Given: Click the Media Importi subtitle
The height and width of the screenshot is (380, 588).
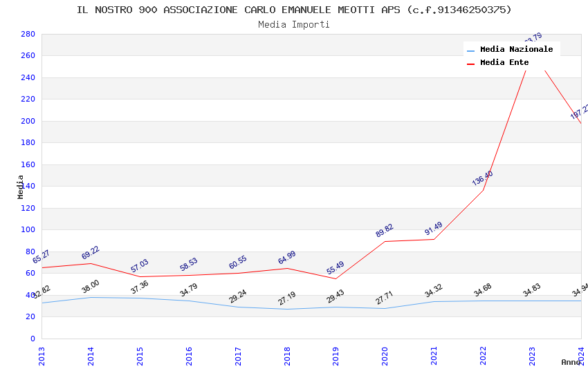Looking at the screenshot, I should (x=294, y=25).
